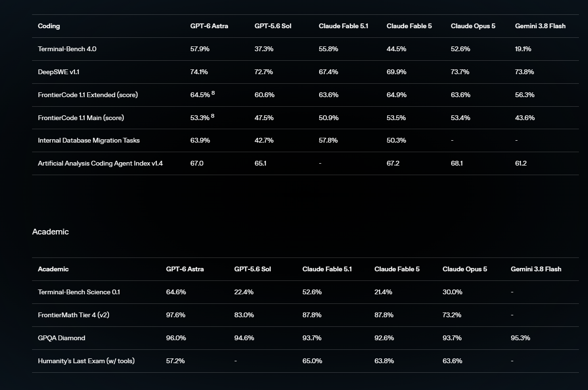Screen dimensions: 588x390
Task: Select the 97.6% FrontierMath score cell
Action: 176,315
